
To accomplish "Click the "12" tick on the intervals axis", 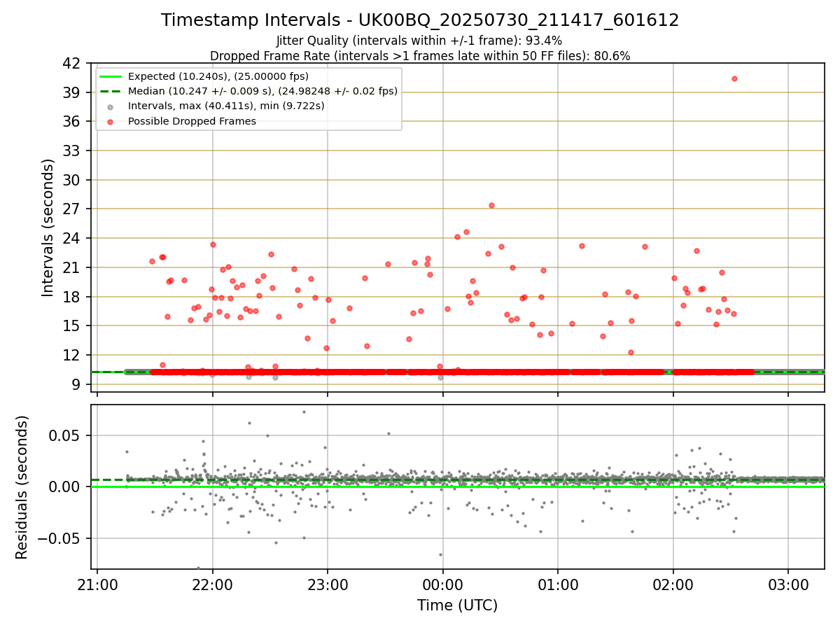I will pyautogui.click(x=71, y=355).
